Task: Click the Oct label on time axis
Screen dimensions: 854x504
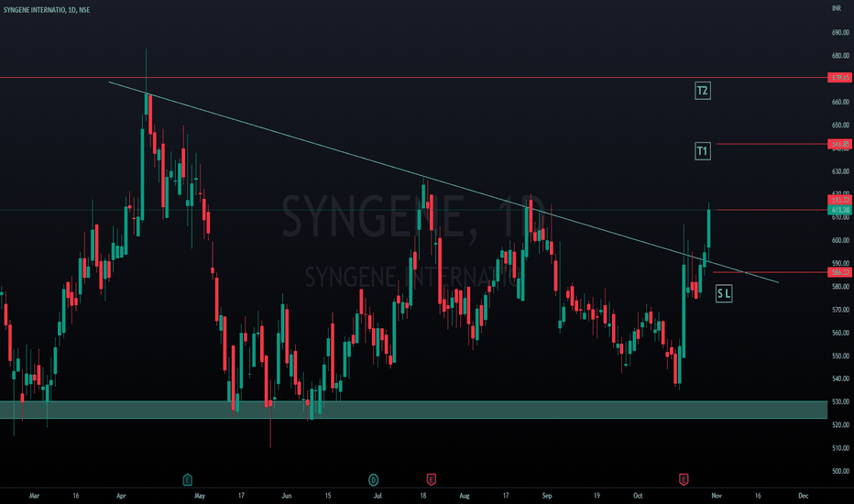Action: point(638,496)
